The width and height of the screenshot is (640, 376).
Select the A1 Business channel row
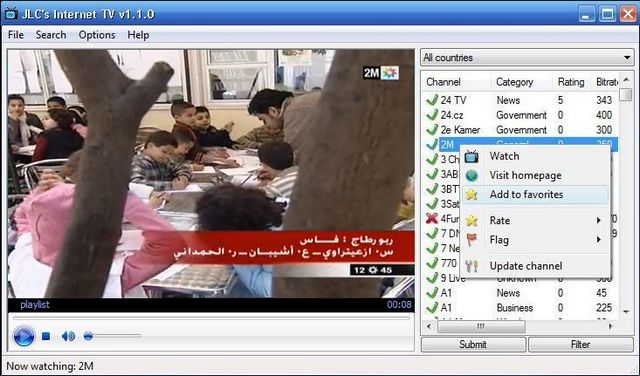[x=521, y=307]
